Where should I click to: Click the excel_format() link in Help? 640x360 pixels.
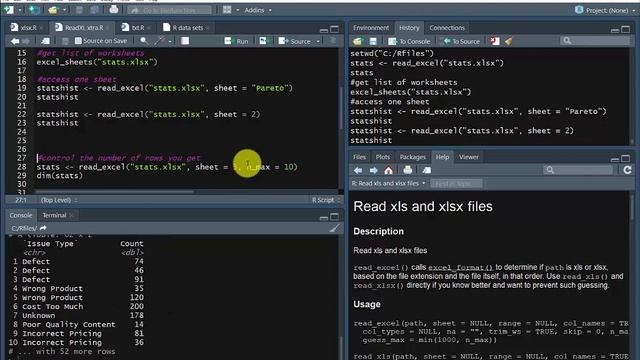coord(460,268)
